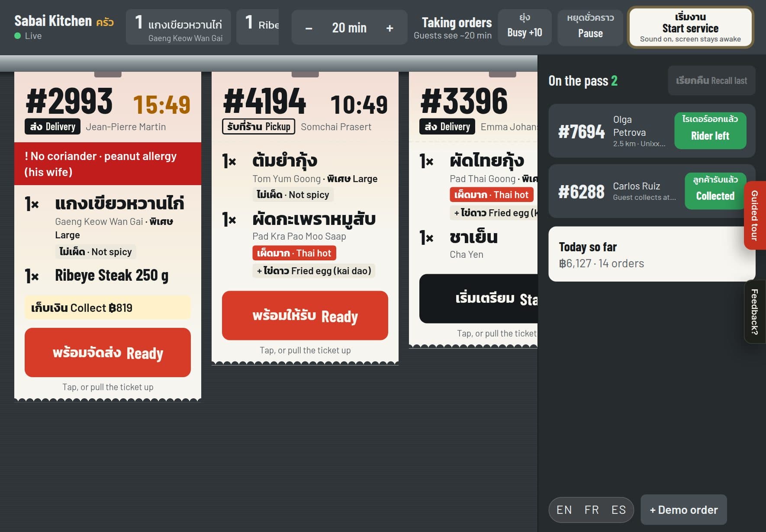
Task: Start preparing order #3396
Action: coord(479,298)
